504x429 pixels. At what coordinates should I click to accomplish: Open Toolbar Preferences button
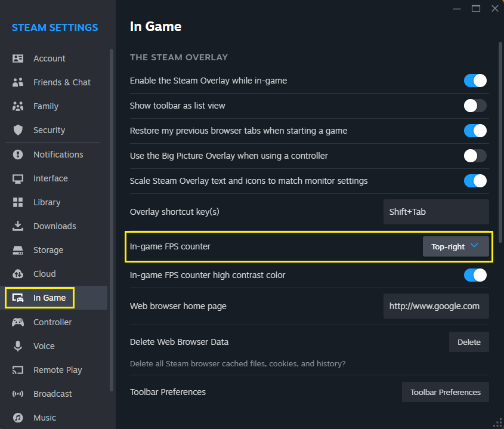pos(445,392)
